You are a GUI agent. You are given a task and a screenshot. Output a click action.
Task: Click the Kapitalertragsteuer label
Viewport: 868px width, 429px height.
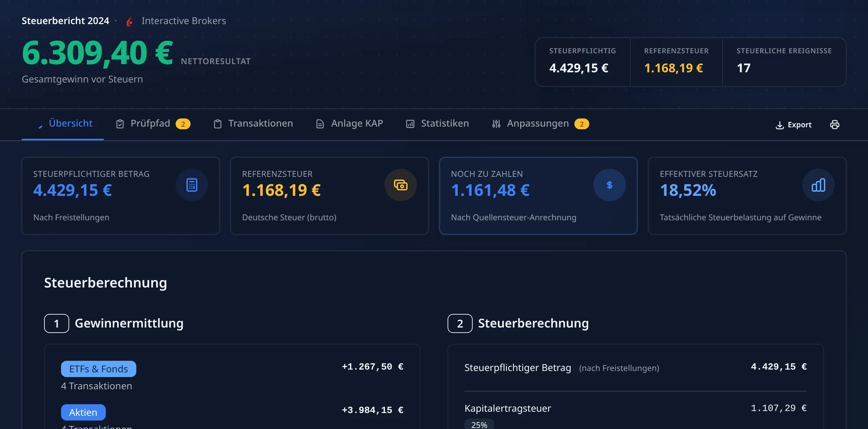508,408
